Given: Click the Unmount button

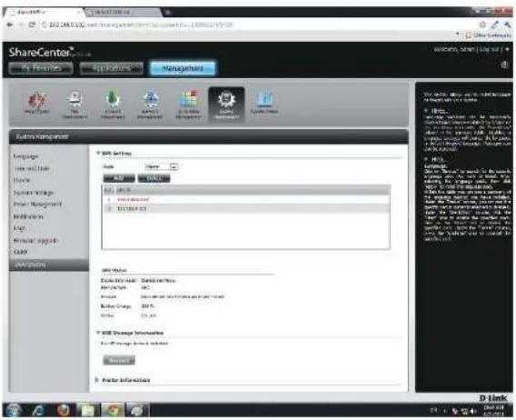Looking at the screenshot, I should click(x=119, y=360).
